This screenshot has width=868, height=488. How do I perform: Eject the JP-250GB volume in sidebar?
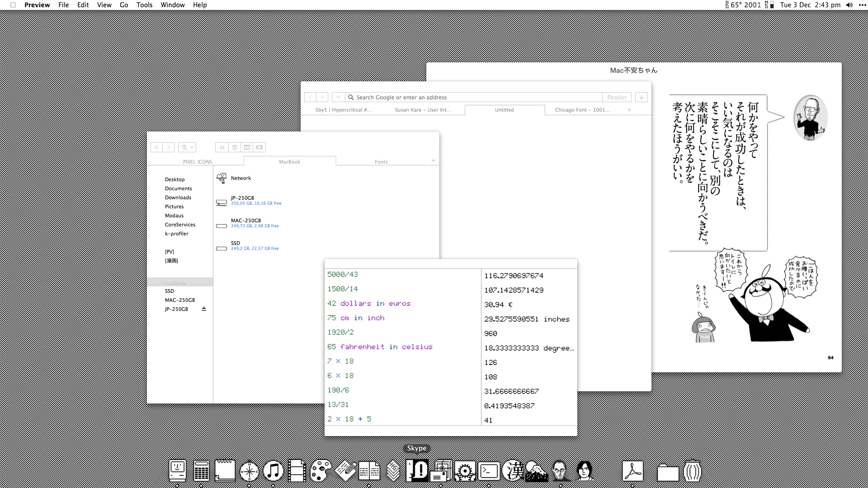tap(204, 309)
